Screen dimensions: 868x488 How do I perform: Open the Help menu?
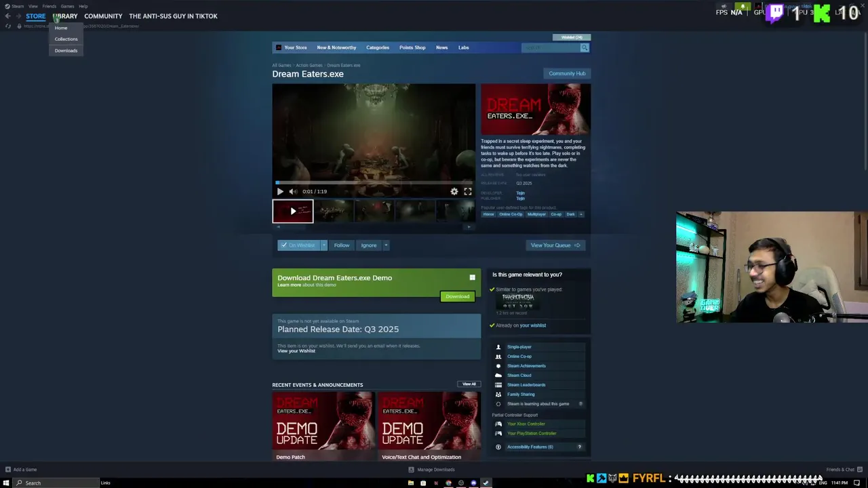click(x=83, y=6)
